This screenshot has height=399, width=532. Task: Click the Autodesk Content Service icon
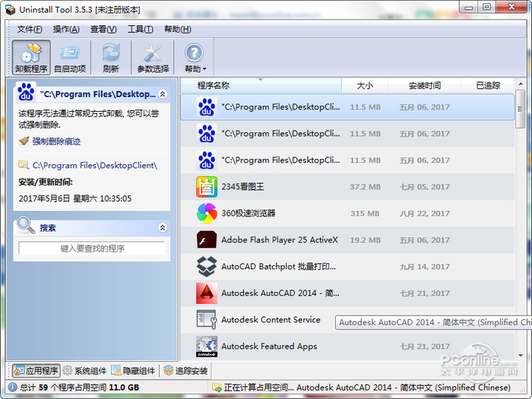tap(207, 320)
